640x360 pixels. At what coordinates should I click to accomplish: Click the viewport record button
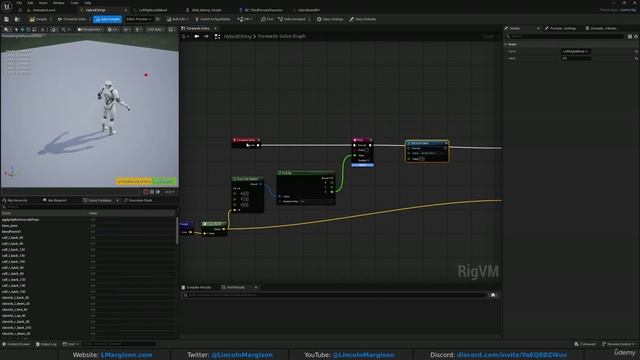click(x=146, y=192)
